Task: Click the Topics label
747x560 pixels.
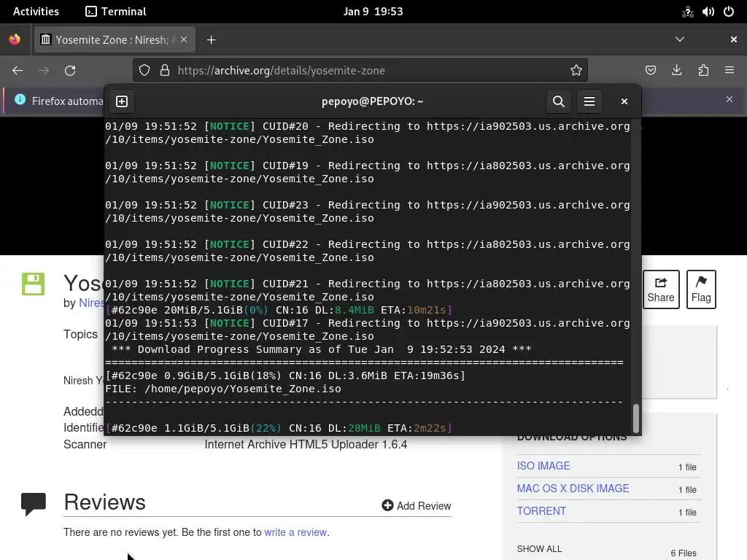Action: pos(80,334)
